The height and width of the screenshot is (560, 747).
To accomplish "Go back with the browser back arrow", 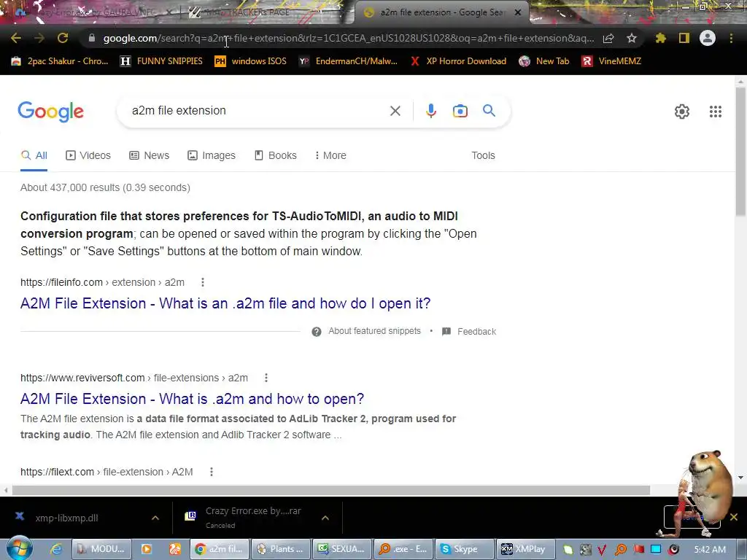I will (x=16, y=38).
